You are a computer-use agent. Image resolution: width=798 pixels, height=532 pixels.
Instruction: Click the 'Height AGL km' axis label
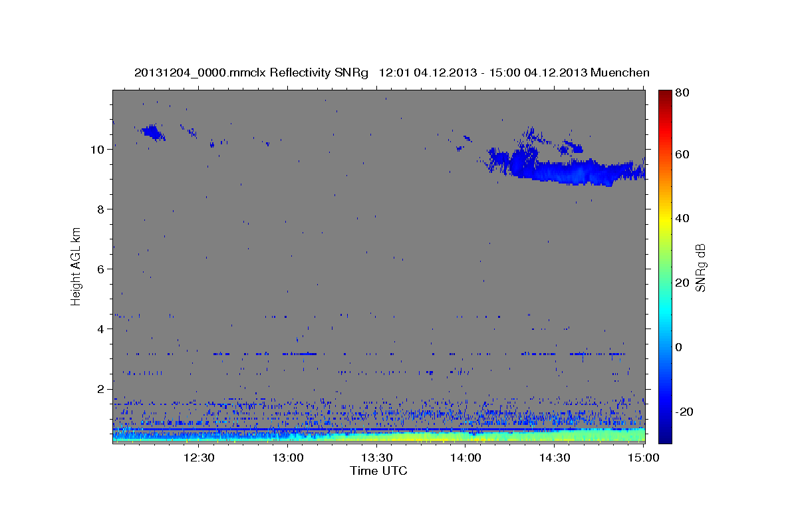pyautogui.click(x=76, y=266)
